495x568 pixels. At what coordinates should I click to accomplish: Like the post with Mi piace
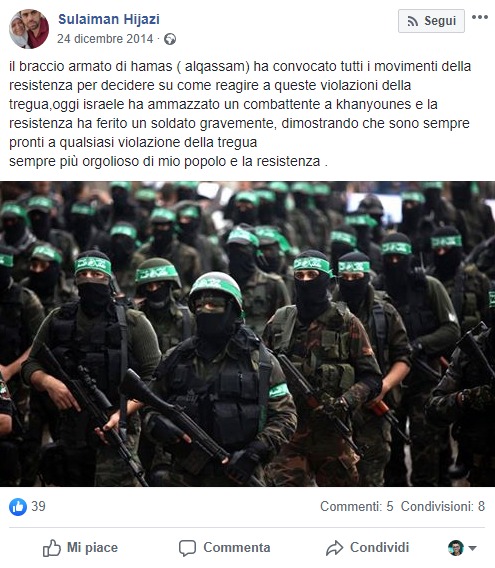click(x=80, y=548)
